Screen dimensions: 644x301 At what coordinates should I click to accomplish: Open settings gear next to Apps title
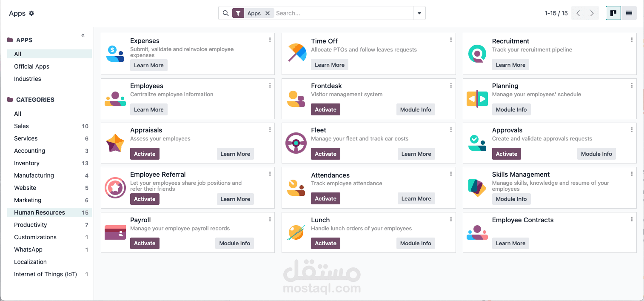(x=31, y=13)
